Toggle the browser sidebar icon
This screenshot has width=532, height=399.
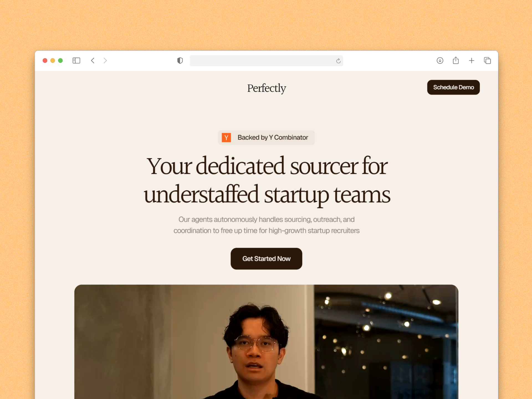76,60
